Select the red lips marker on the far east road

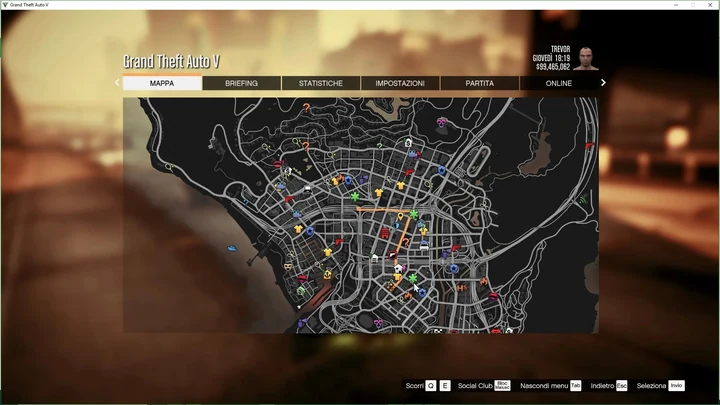493,296
